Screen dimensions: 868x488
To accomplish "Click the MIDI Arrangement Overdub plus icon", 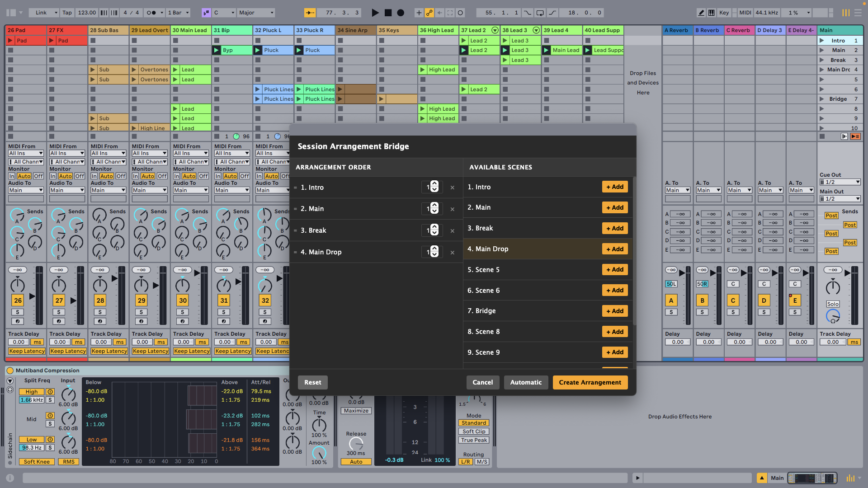I will click(419, 13).
